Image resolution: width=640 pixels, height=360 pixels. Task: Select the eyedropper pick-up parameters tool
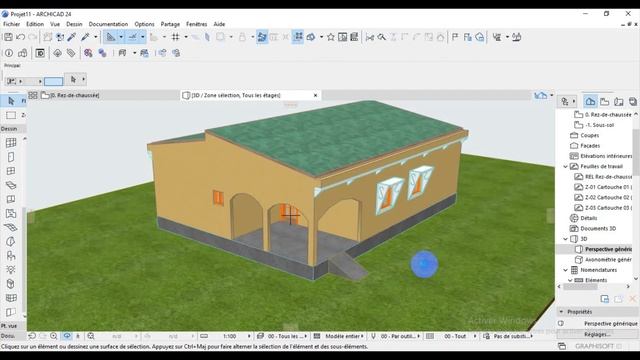72,37
